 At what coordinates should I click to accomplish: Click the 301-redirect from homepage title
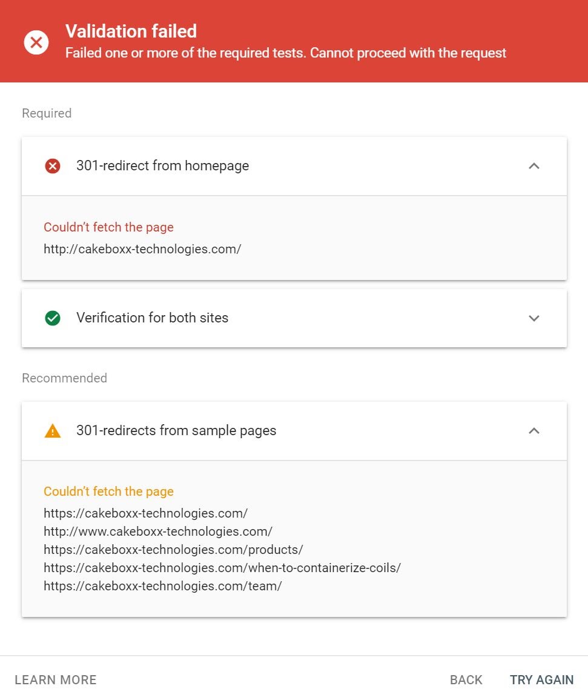pyautogui.click(x=162, y=166)
